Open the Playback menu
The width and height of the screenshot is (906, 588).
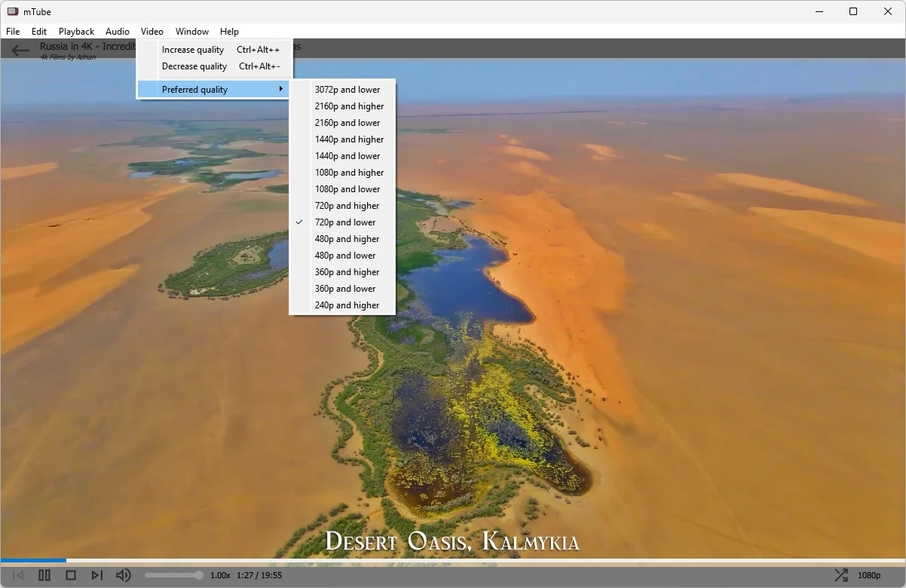(x=76, y=32)
